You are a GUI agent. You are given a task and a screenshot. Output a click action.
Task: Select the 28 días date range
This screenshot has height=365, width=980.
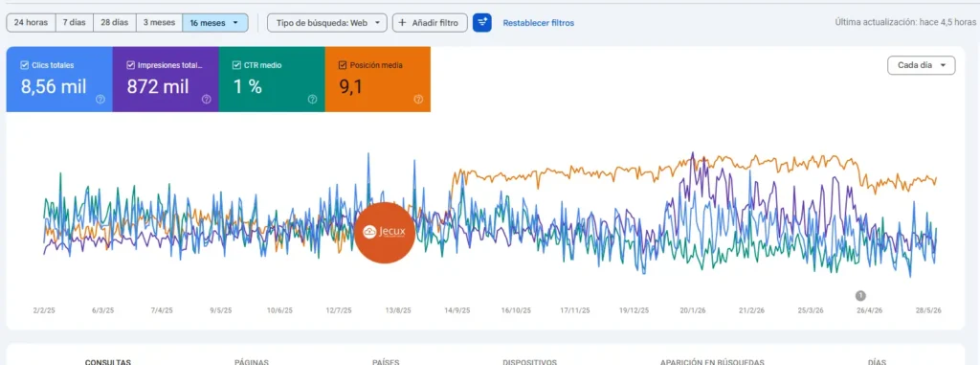(x=115, y=23)
